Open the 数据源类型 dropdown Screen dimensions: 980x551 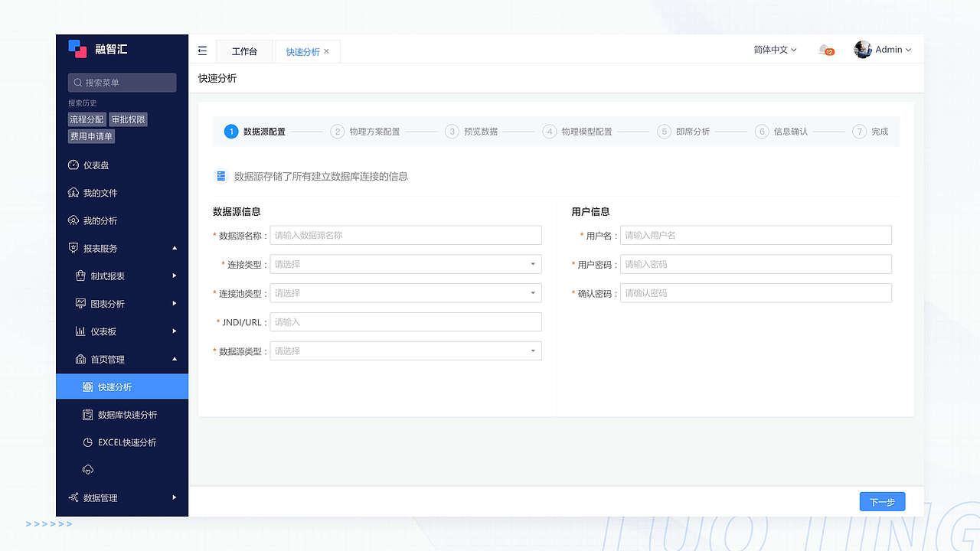click(406, 351)
